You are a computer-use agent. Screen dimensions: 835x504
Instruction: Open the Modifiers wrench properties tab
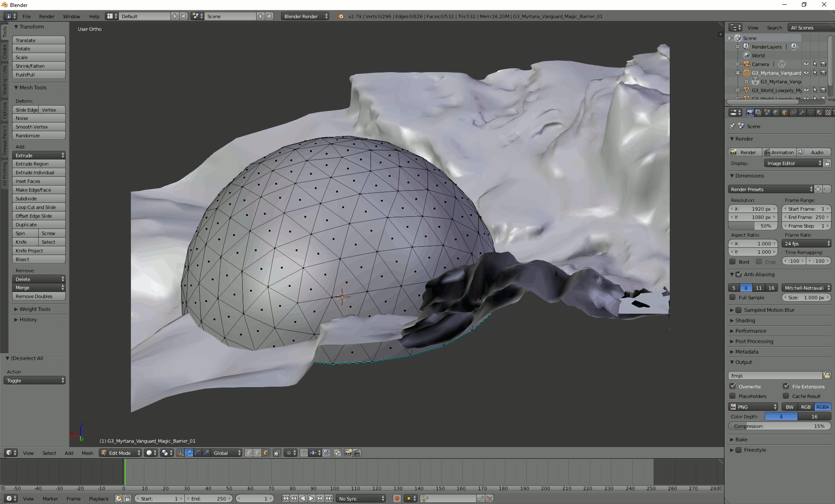click(x=802, y=113)
